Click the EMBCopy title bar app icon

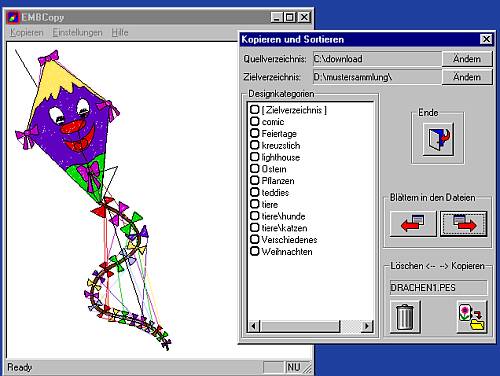click(x=13, y=17)
